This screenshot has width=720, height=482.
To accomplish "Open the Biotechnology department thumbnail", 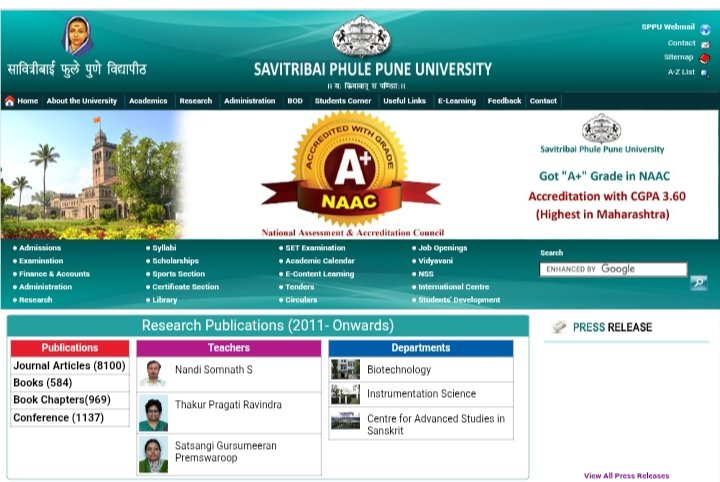I will (345, 369).
